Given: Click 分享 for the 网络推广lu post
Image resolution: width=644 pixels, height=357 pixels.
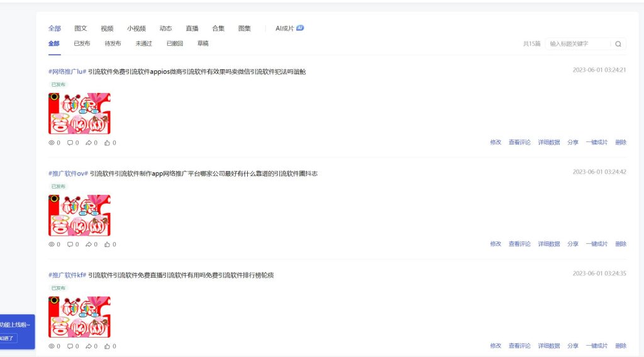Looking at the screenshot, I should (573, 143).
